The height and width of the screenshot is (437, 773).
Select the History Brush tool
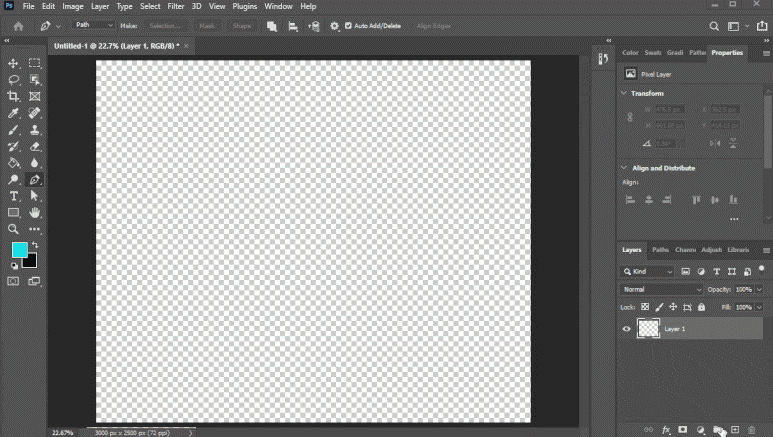tap(13, 146)
